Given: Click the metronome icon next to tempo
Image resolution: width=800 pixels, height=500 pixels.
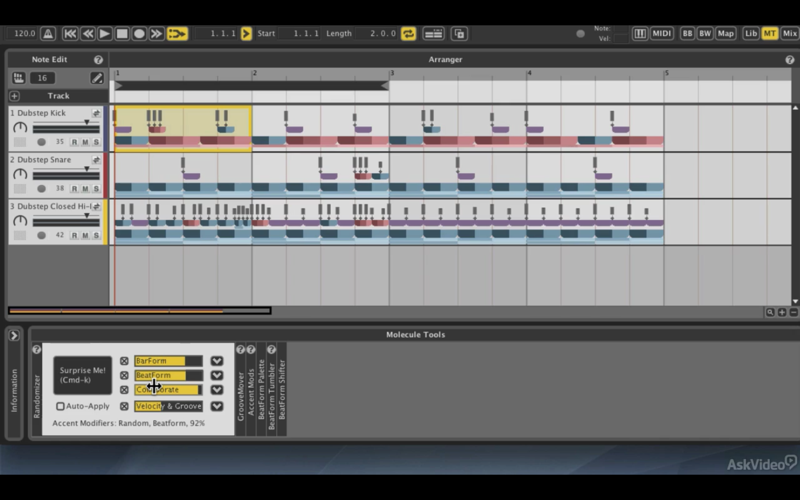Looking at the screenshot, I should coord(48,34).
